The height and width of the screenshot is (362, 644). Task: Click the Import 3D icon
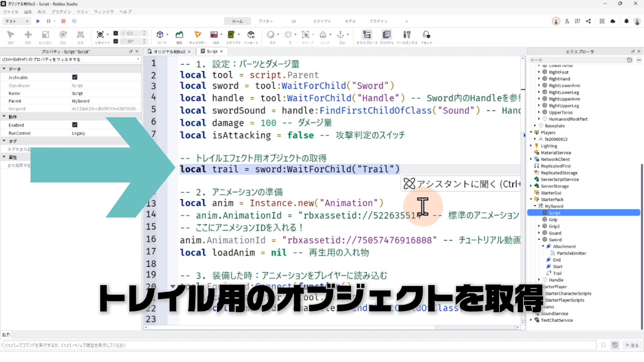pyautogui.click(x=251, y=35)
